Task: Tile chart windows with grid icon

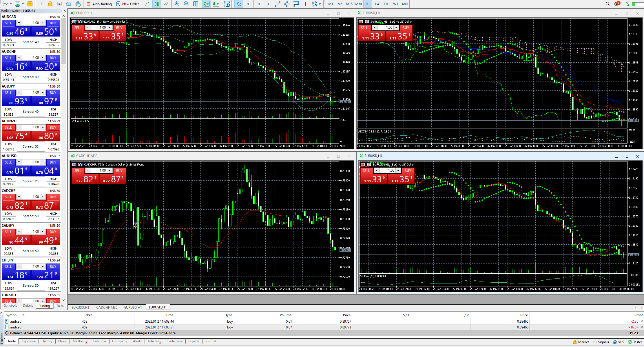Action: click(196, 4)
